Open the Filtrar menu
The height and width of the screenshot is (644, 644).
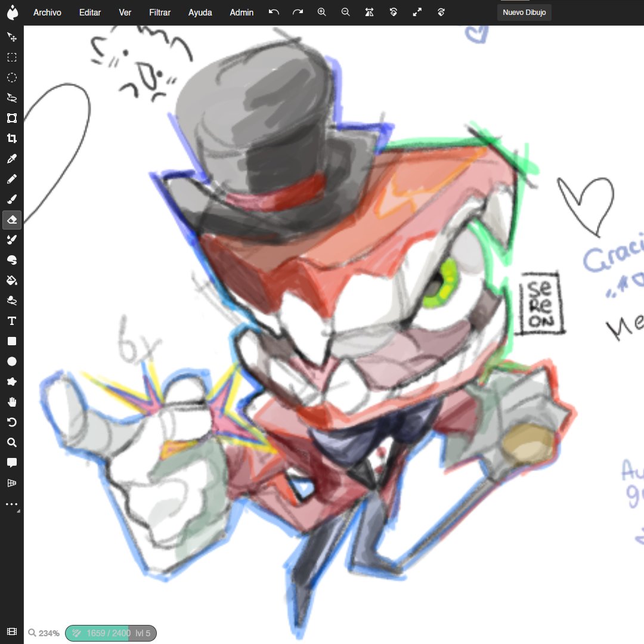pos(160,13)
